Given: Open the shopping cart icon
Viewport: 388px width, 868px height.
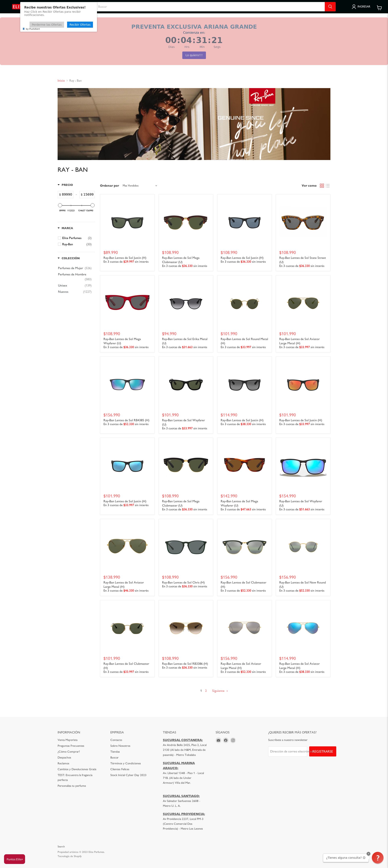Looking at the screenshot, I should 379,7.
